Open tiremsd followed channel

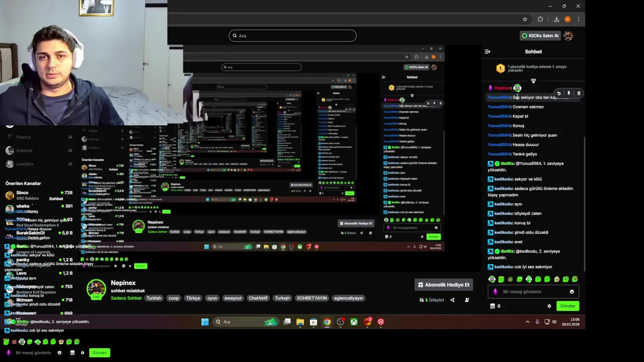39,150
